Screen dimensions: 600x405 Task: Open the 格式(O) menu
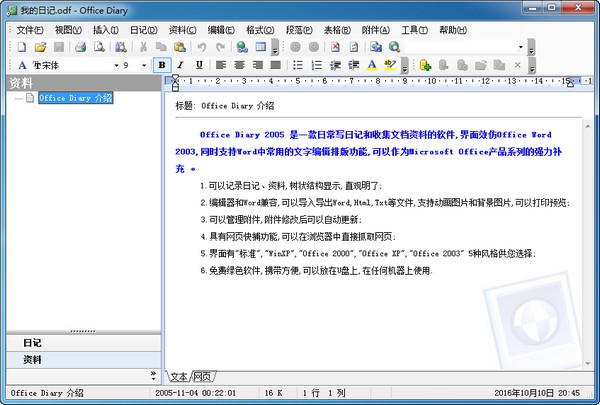point(260,30)
